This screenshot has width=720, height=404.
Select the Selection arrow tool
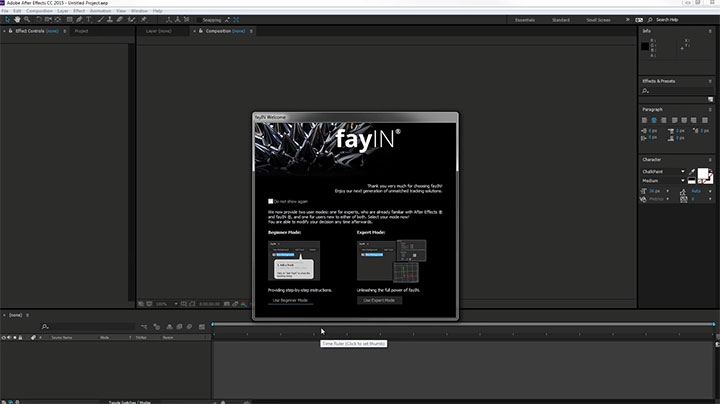[x=7, y=20]
